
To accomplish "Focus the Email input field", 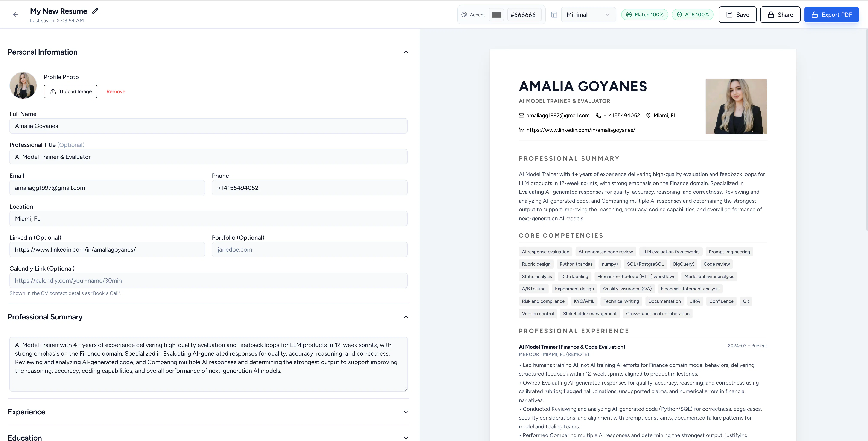I will pos(107,188).
